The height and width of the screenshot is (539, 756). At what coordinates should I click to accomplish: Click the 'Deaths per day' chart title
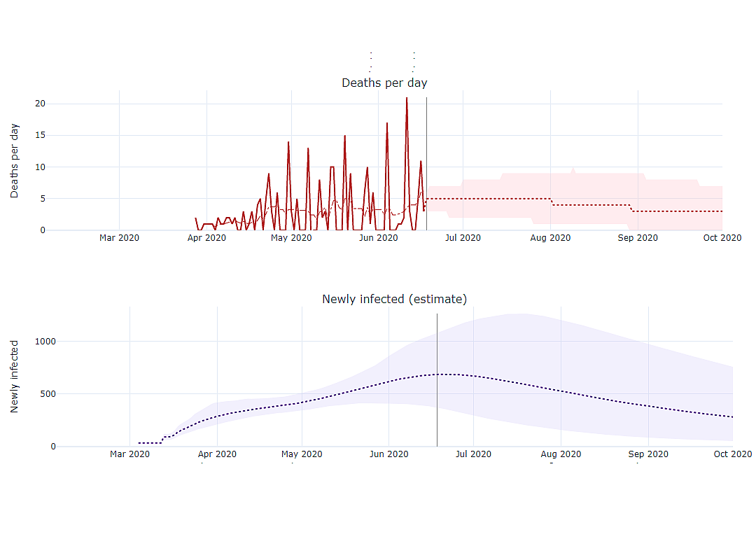pos(384,83)
